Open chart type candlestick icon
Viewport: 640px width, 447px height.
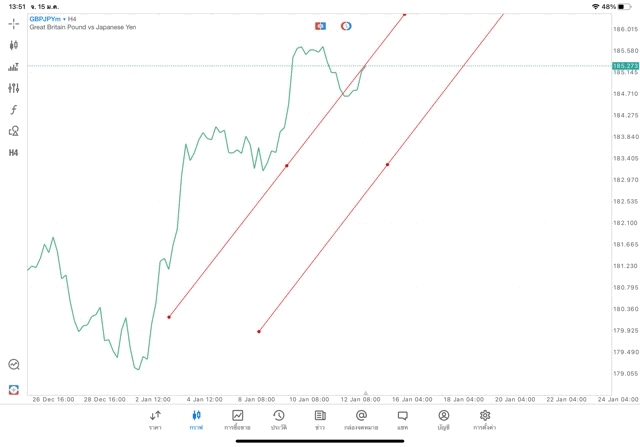pos(14,45)
